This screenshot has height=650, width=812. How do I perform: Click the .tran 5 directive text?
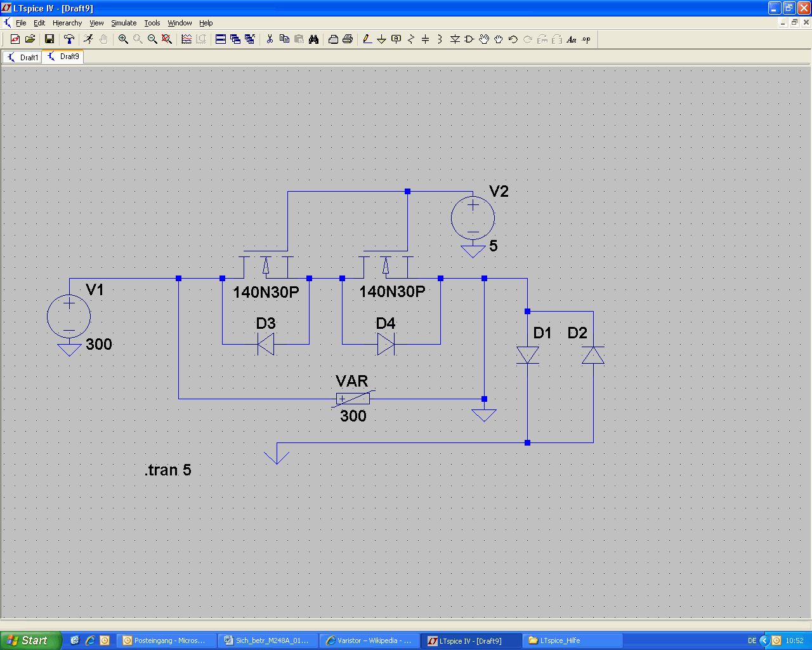click(x=168, y=470)
